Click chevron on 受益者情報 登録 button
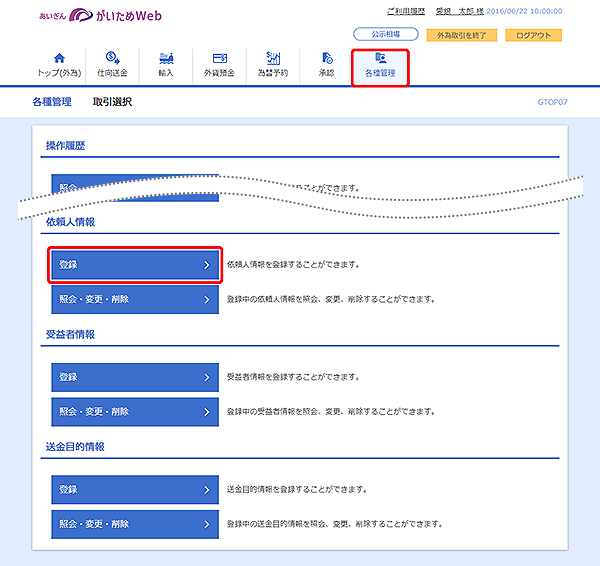 click(207, 377)
